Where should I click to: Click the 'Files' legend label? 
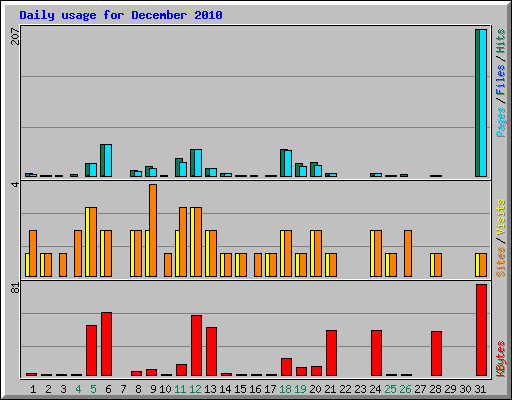point(501,80)
